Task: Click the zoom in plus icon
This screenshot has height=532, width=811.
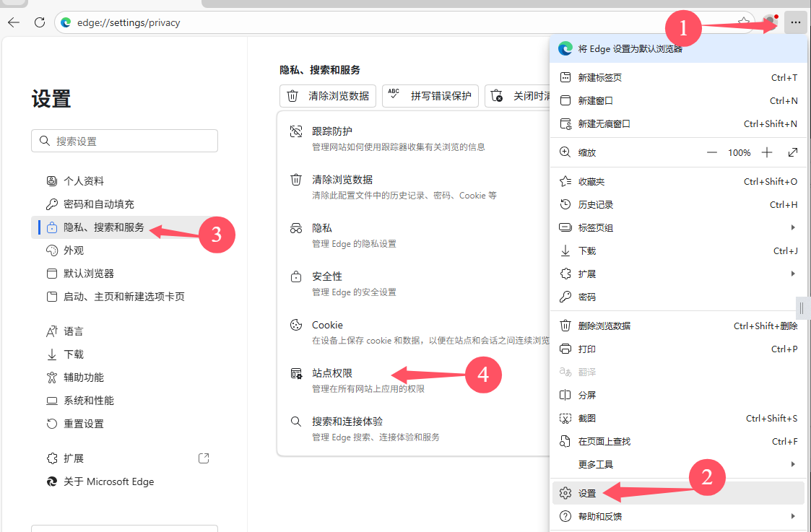Action: tap(767, 152)
